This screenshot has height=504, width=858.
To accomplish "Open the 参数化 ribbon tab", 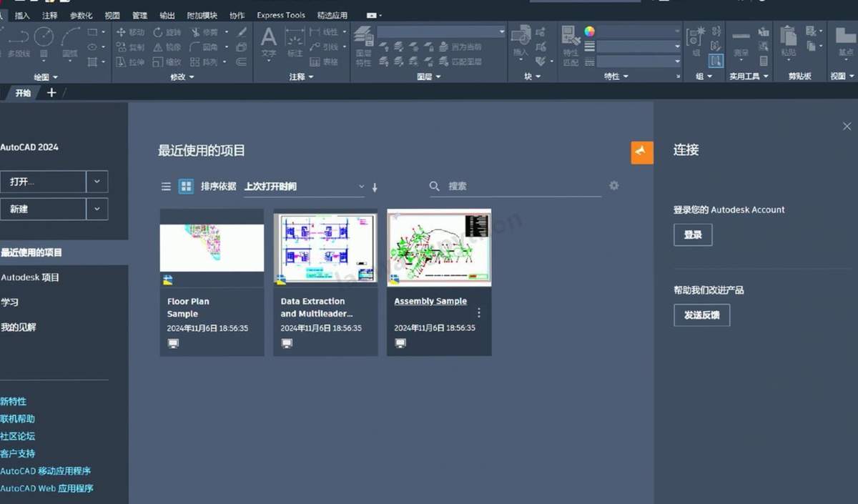I will pos(81,15).
